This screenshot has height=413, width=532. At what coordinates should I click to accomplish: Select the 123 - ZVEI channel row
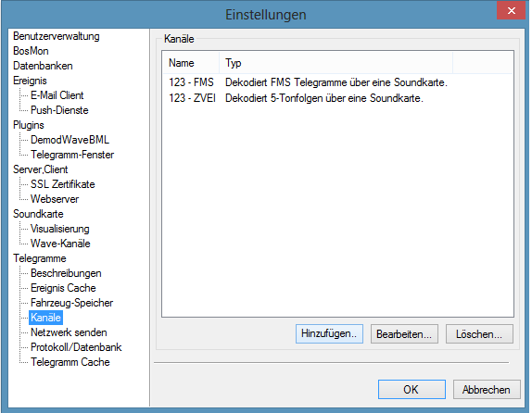tap(337, 98)
